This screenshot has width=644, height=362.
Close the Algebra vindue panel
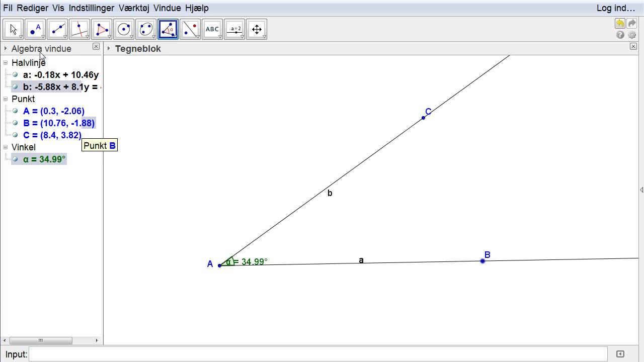tap(96, 46)
